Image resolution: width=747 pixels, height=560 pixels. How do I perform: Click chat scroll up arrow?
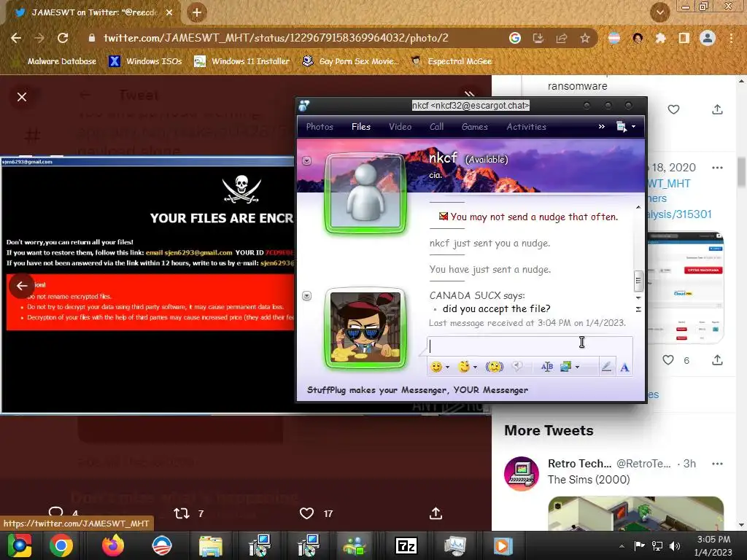coord(638,207)
